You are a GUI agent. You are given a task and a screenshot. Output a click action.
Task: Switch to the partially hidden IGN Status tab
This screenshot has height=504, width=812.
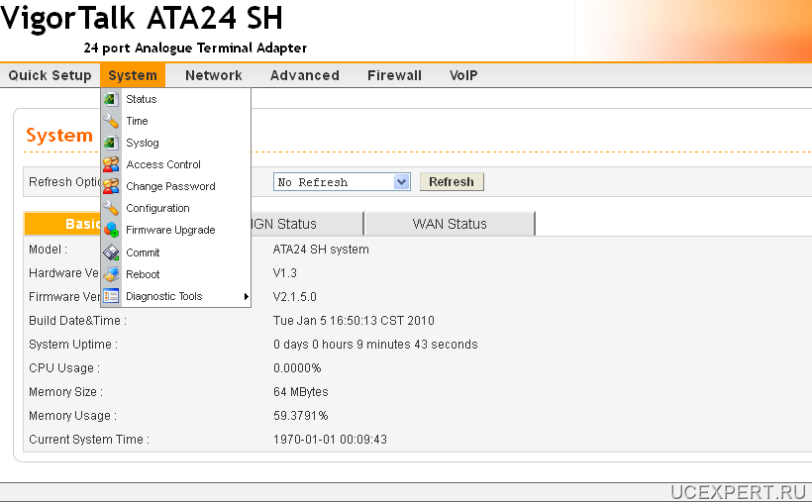[x=307, y=224]
